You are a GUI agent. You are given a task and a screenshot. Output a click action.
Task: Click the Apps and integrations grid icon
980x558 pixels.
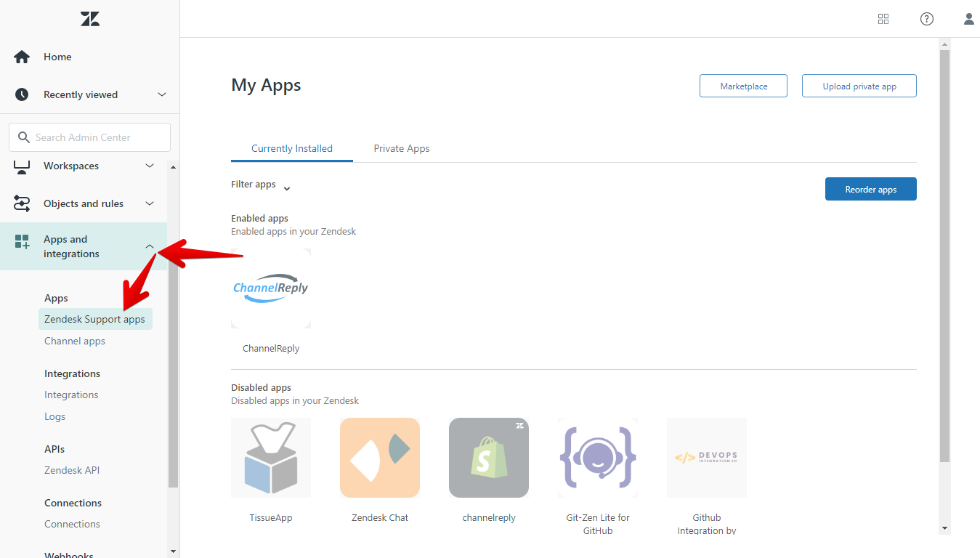tap(22, 242)
